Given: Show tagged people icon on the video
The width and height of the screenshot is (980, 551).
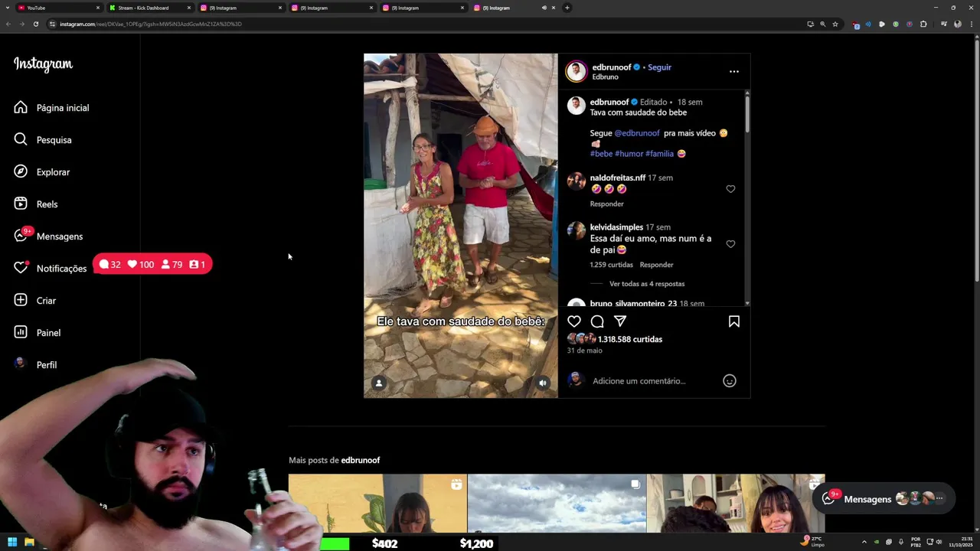Looking at the screenshot, I should click(378, 383).
